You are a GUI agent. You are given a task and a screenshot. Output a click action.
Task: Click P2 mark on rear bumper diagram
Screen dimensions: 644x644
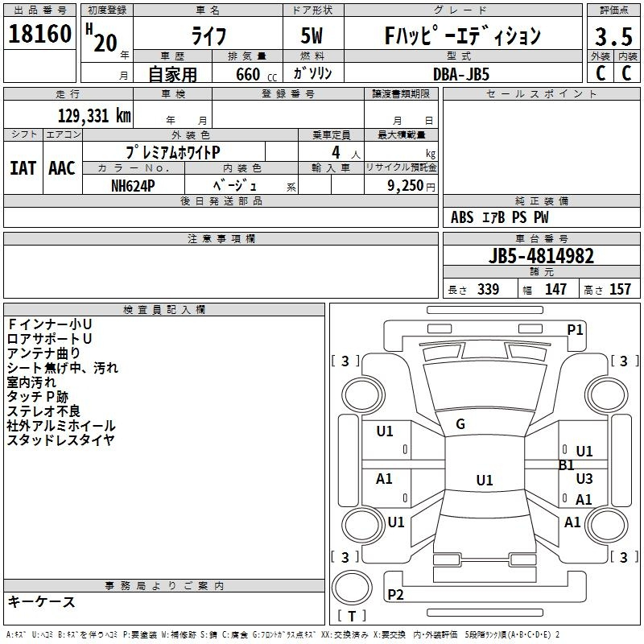[395, 594]
